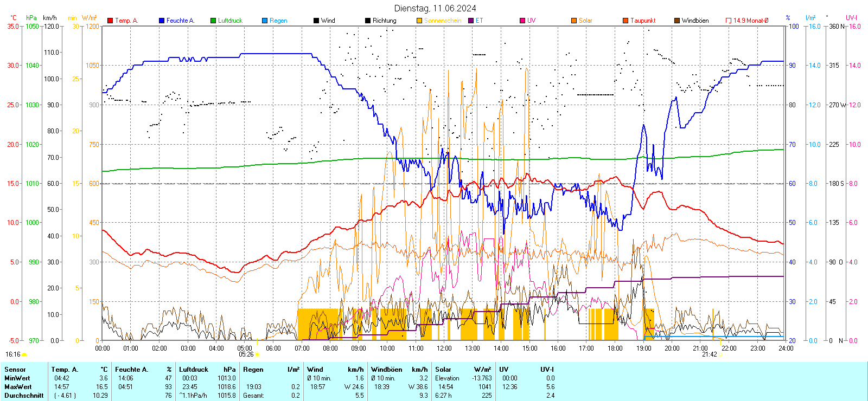868x401 pixels.
Task: Click the sun icon next to 16:16
Action: pos(24,354)
